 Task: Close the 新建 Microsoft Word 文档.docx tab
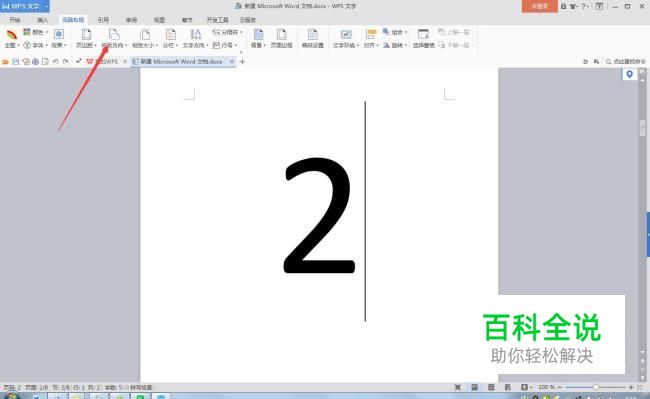pyautogui.click(x=232, y=61)
